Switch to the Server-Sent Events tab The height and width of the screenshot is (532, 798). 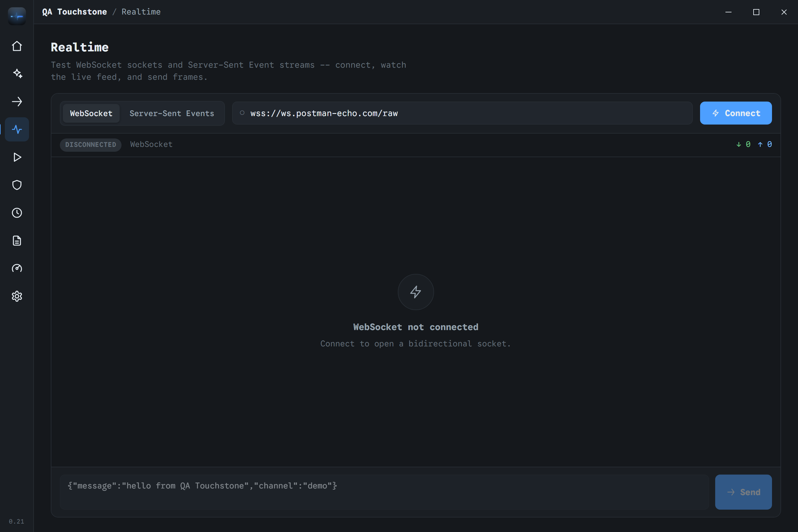coord(172,113)
